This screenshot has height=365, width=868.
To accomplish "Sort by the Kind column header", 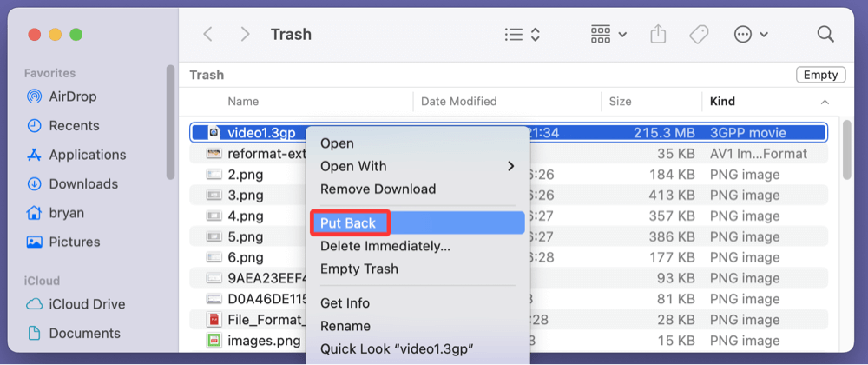I will 722,102.
